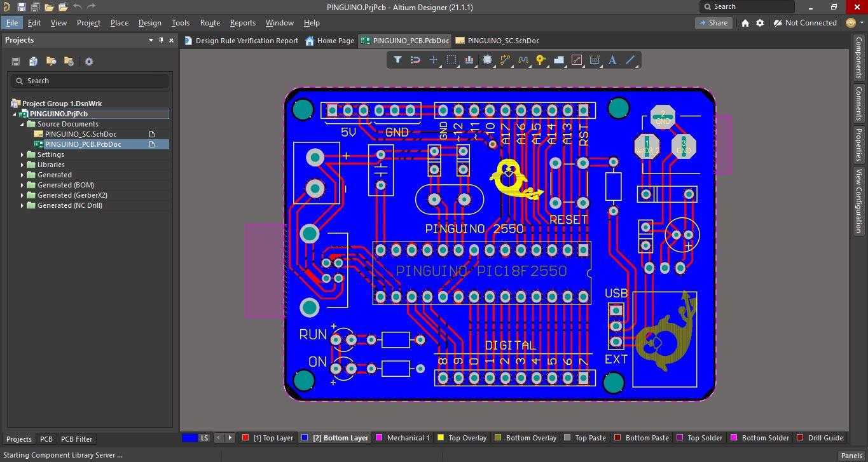Select the dashed rectangle selection tool

(451, 60)
